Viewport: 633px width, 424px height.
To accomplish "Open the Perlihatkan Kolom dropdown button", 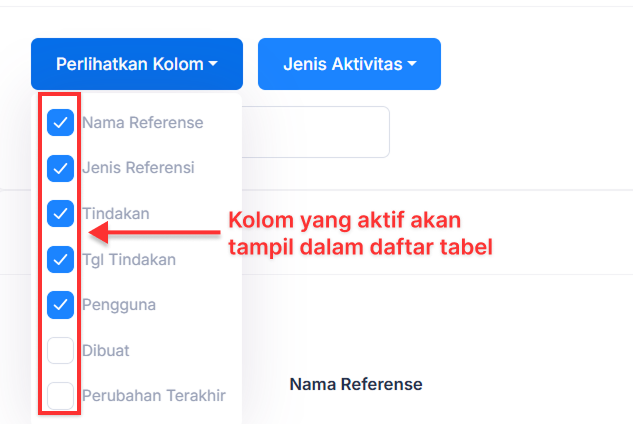I will [x=136, y=64].
